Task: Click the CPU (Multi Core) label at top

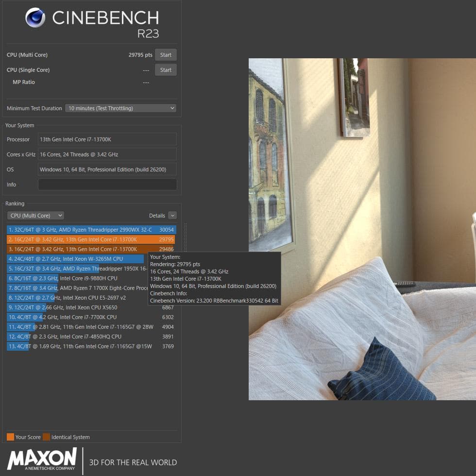Action: [27, 55]
